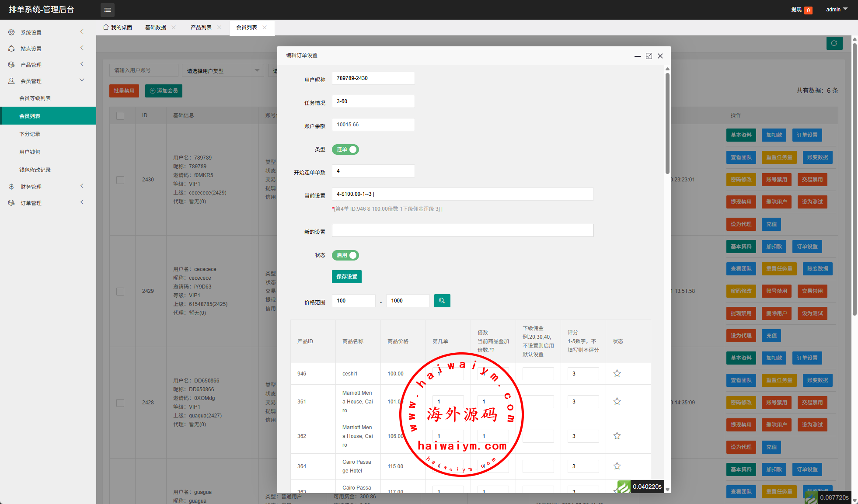Open 下分记录 in the sidebar
Screen dimensions: 858x504
30,134
